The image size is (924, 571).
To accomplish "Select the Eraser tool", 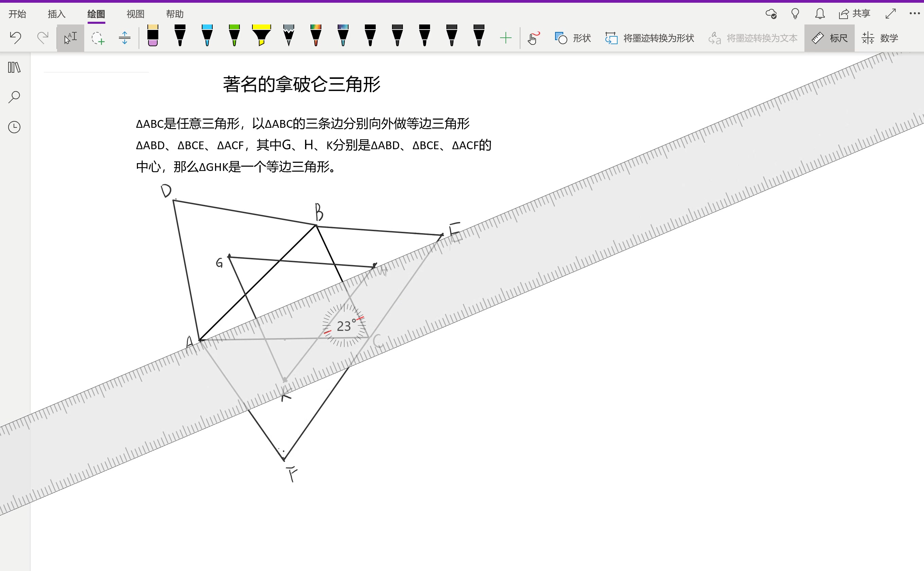I will pyautogui.click(x=153, y=37).
